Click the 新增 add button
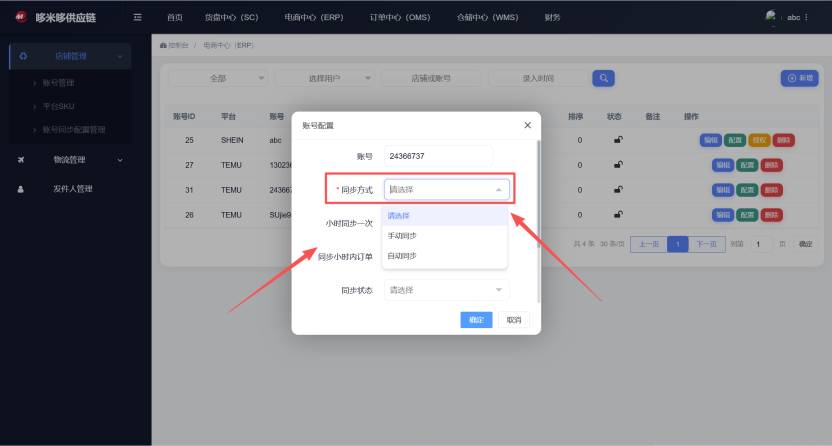Viewport: 832px width, 446px height. coord(800,78)
